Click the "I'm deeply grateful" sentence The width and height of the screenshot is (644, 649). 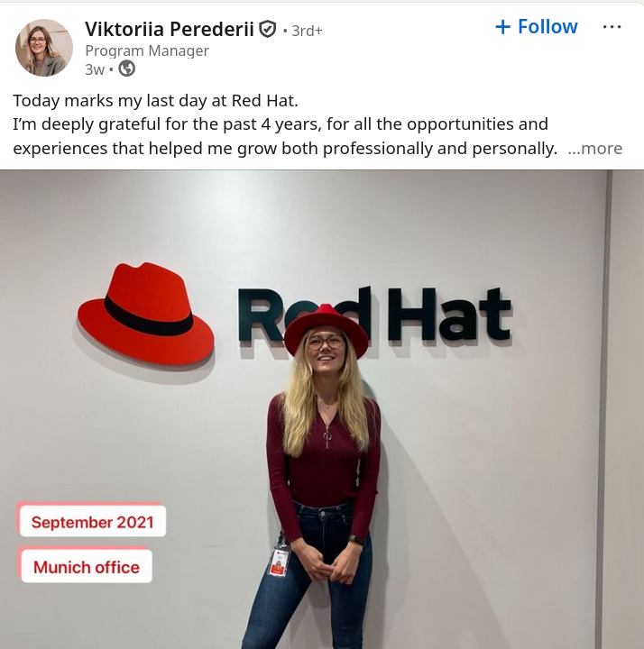point(281,136)
